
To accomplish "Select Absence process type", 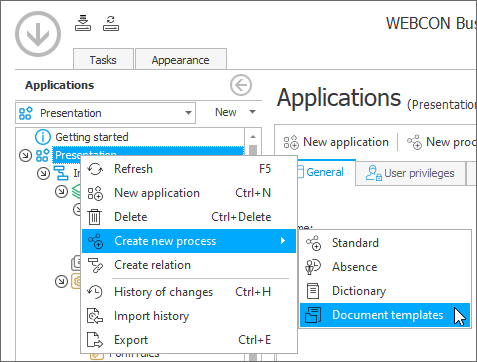I will 385,267.
